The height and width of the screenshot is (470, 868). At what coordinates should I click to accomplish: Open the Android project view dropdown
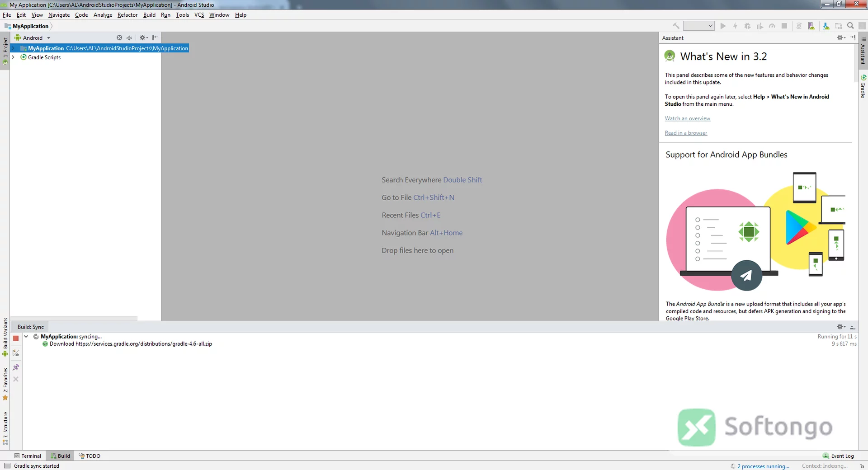[33, 38]
